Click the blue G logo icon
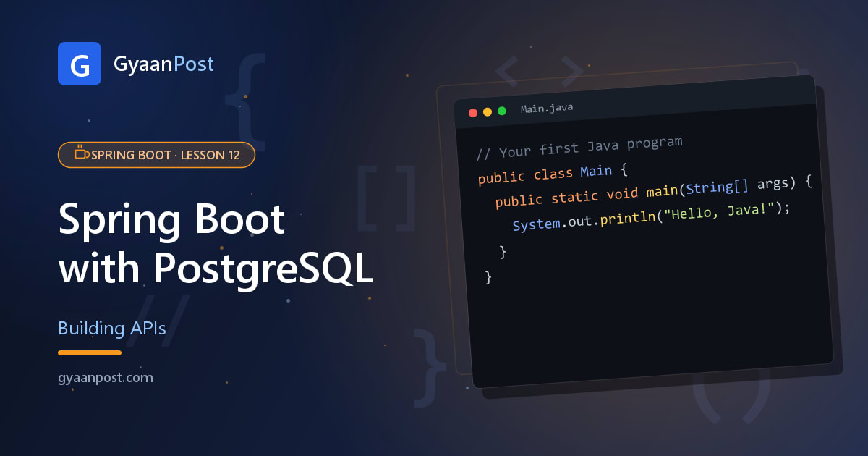 tap(80, 64)
